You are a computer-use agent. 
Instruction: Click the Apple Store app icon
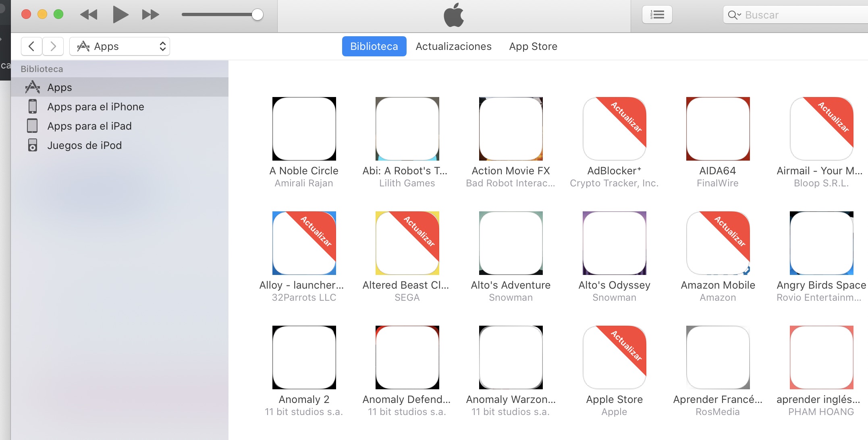click(614, 357)
